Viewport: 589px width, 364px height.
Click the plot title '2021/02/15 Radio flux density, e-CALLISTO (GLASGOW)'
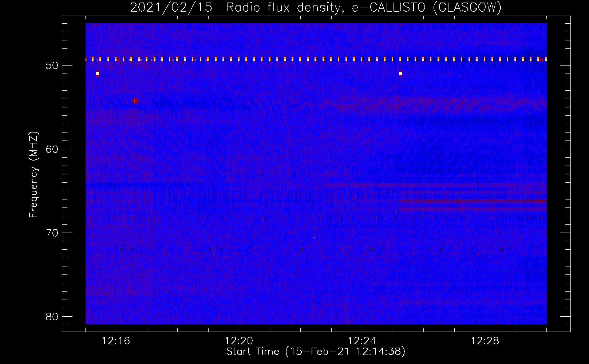click(316, 8)
